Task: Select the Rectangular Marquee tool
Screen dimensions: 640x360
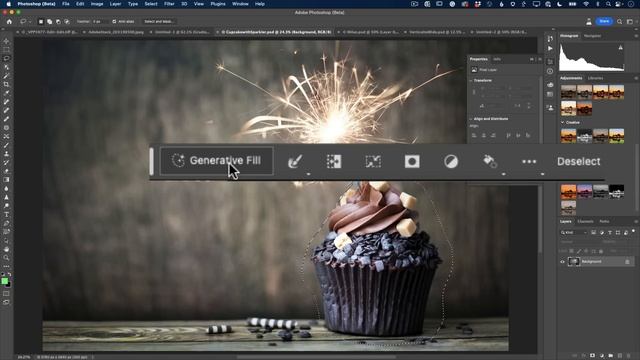Action: pyautogui.click(x=6, y=50)
